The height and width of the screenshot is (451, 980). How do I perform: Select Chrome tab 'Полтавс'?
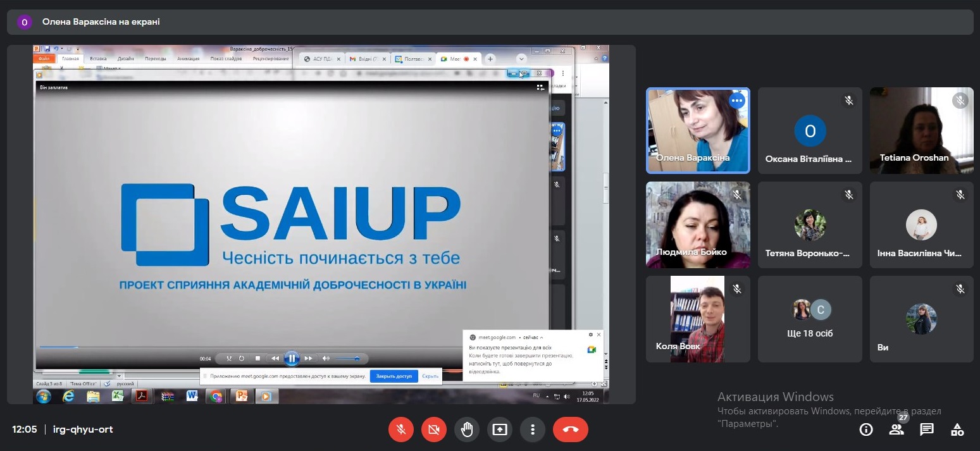point(412,59)
